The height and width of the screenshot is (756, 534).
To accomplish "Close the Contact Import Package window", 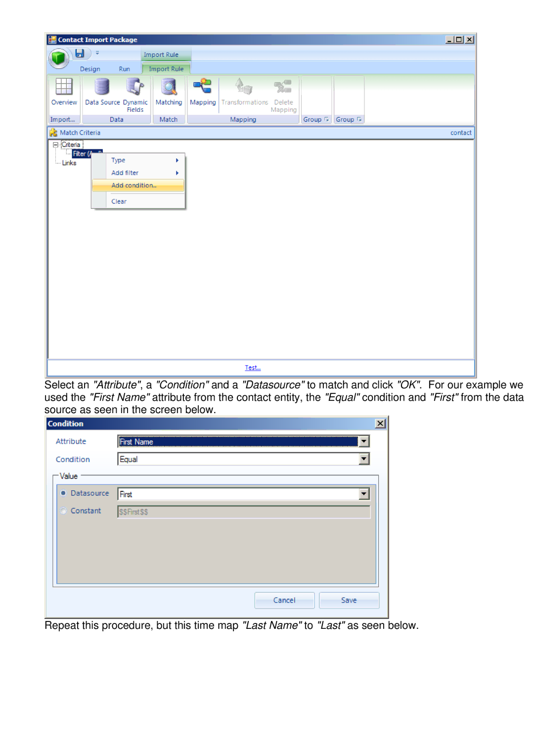I will click(x=469, y=40).
